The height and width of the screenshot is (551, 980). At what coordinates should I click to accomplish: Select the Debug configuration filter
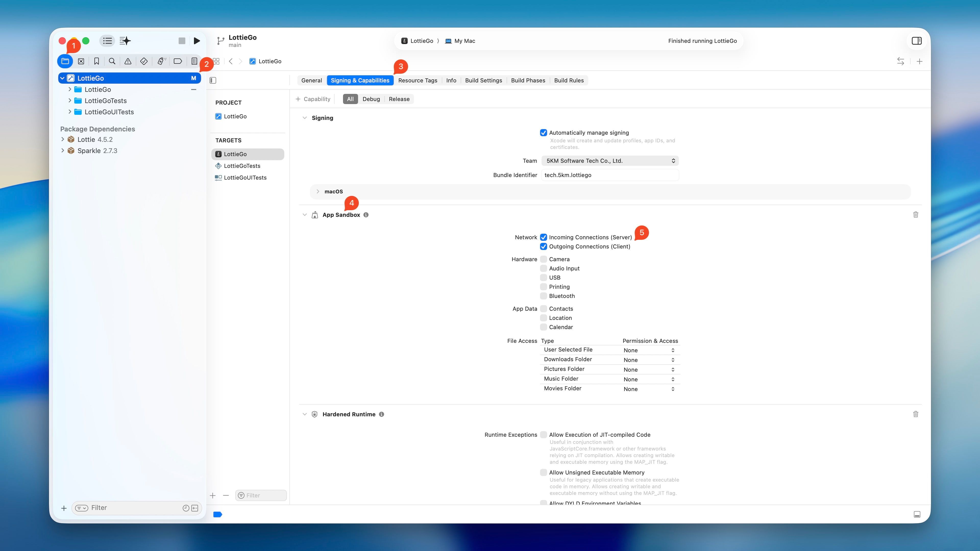click(371, 99)
